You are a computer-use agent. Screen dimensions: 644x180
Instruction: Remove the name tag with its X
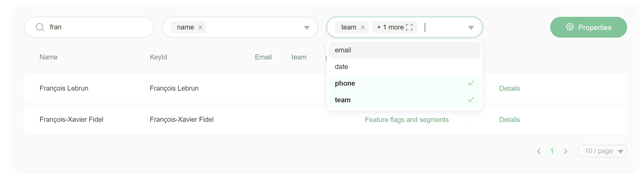click(200, 27)
